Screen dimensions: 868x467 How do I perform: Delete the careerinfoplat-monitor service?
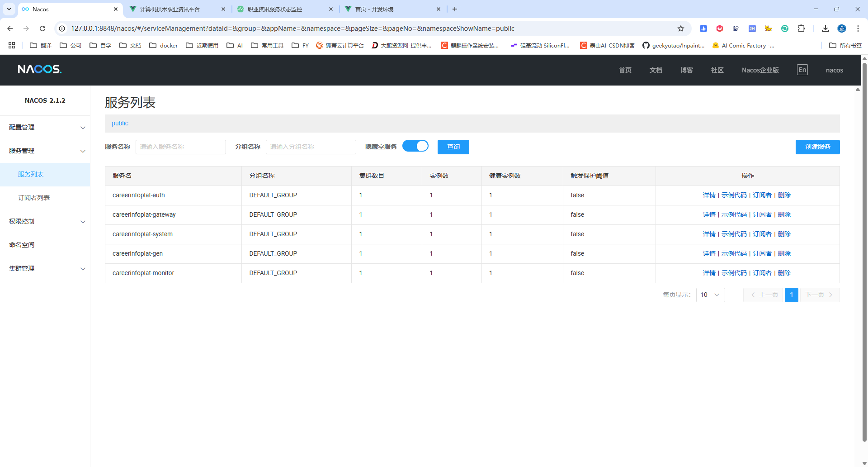tap(784, 273)
